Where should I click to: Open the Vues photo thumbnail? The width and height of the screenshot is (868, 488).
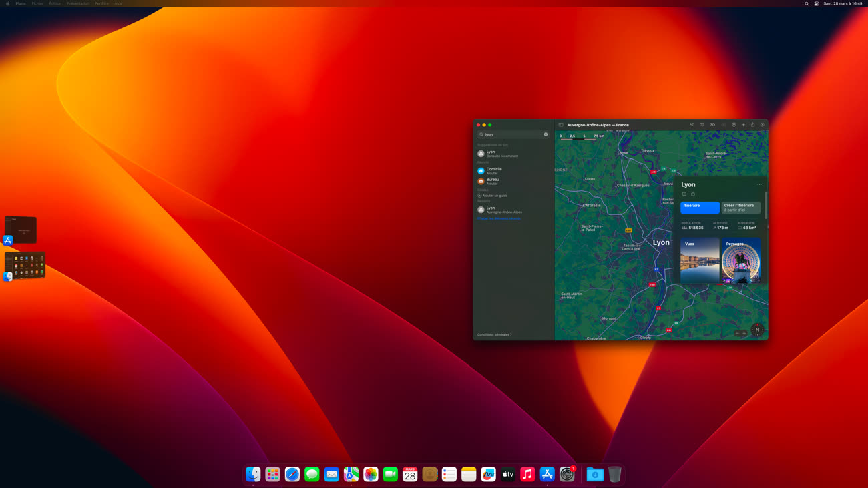(x=700, y=260)
